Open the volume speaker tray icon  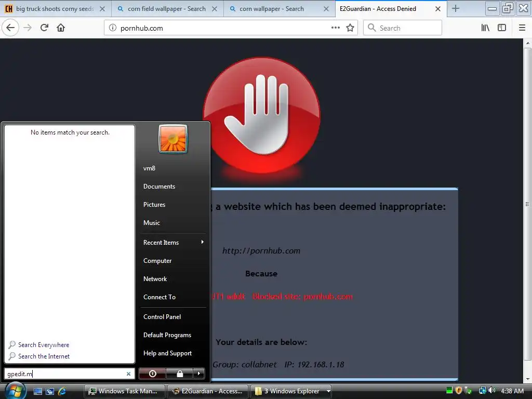coord(492,391)
